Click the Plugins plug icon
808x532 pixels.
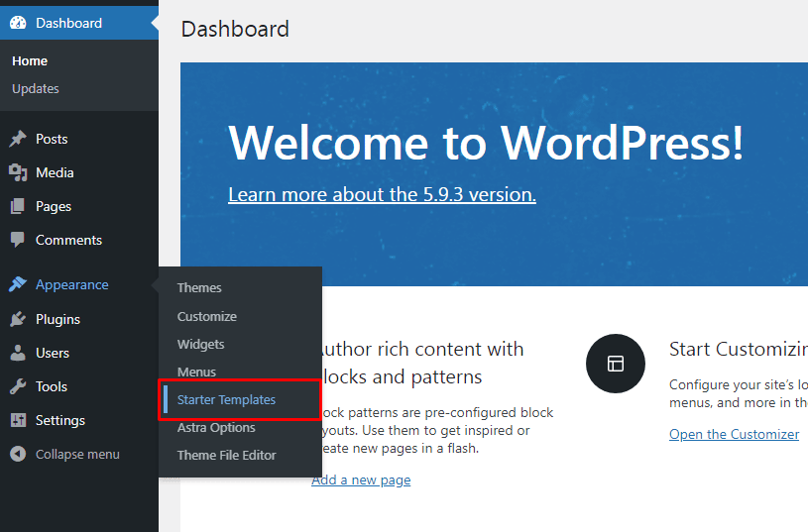[18, 319]
